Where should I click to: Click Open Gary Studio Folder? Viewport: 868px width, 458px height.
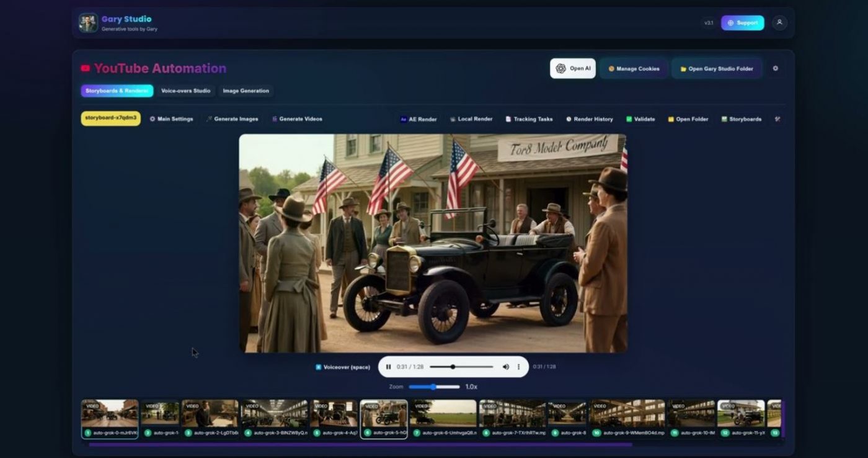coord(716,68)
